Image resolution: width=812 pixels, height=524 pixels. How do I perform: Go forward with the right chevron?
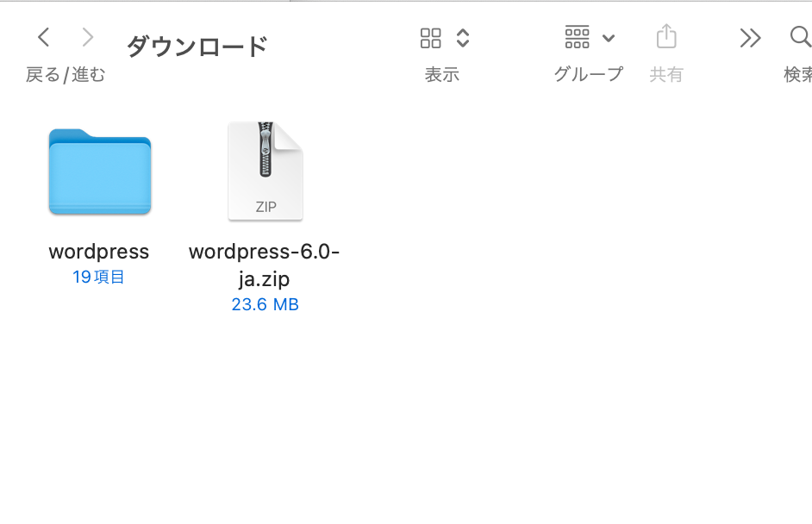coord(87,37)
